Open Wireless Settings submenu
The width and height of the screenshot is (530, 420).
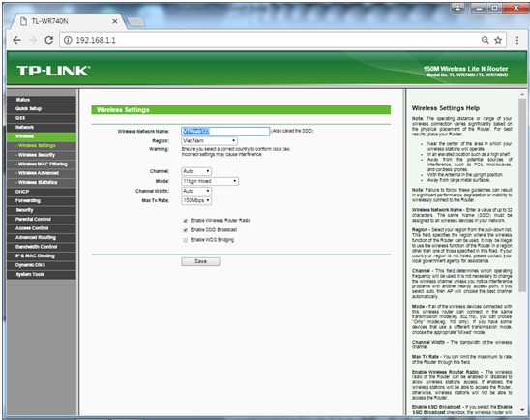click(x=42, y=146)
